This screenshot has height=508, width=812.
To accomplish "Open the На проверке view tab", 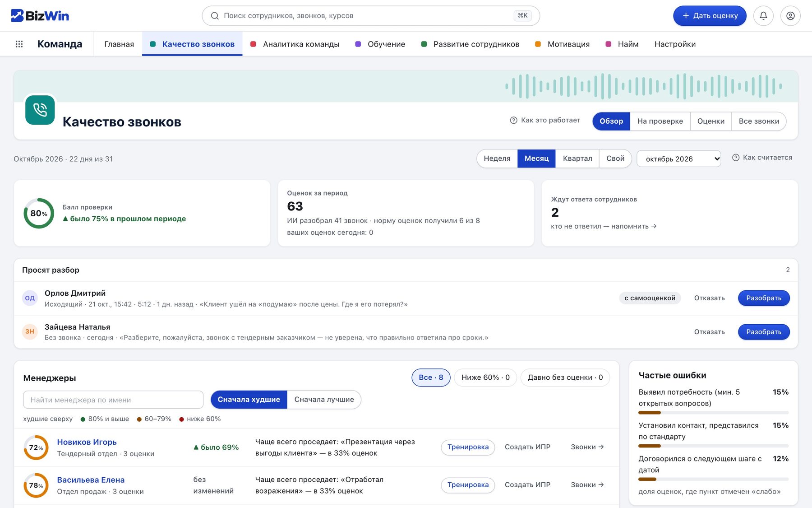I will point(660,121).
